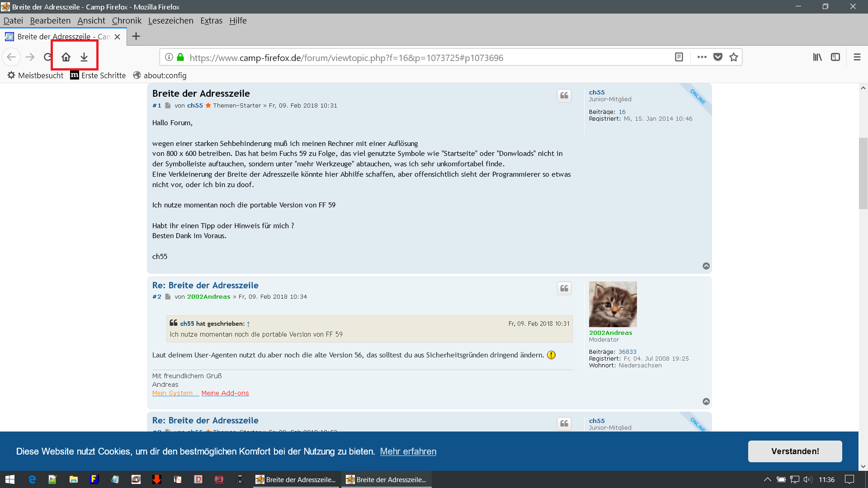Jump to top from the first post

(706, 266)
